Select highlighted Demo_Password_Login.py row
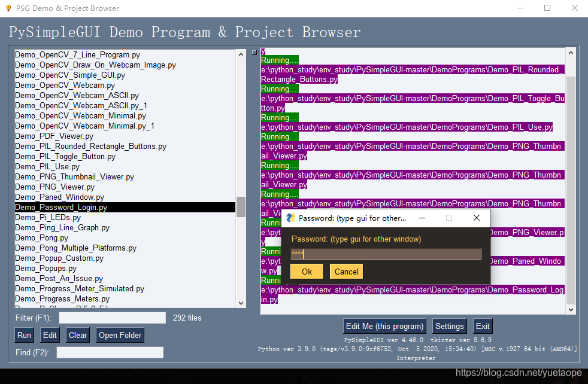 tap(125, 207)
